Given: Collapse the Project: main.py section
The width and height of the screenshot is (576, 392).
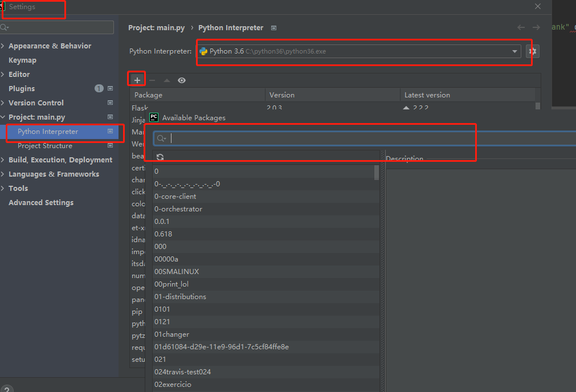Looking at the screenshot, I should [3, 117].
